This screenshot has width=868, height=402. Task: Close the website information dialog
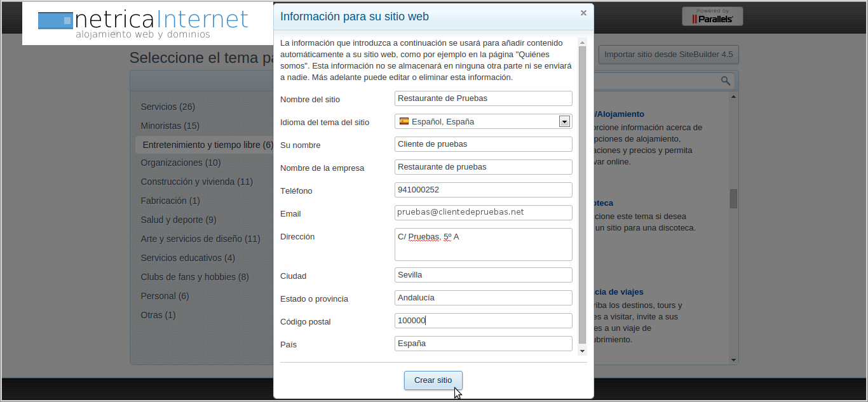point(583,13)
